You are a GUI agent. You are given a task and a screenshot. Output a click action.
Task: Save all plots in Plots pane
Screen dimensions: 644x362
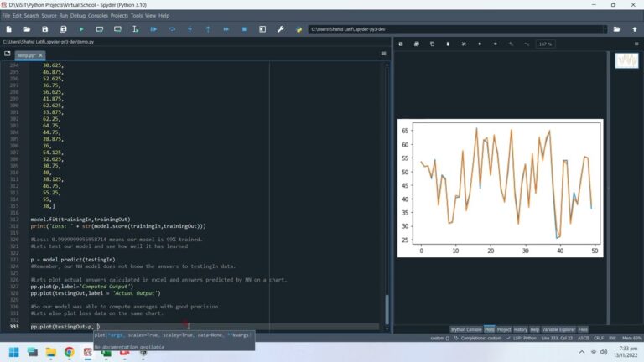417,44
